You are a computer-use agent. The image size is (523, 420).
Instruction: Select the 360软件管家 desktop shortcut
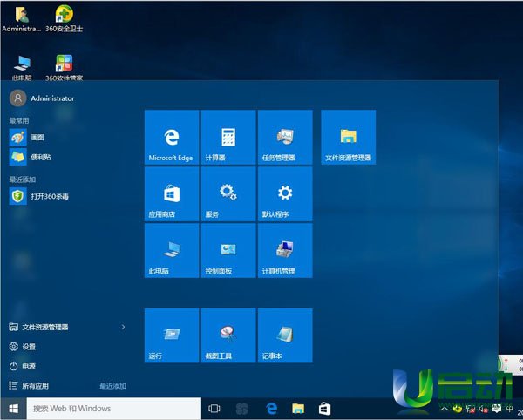[64, 68]
